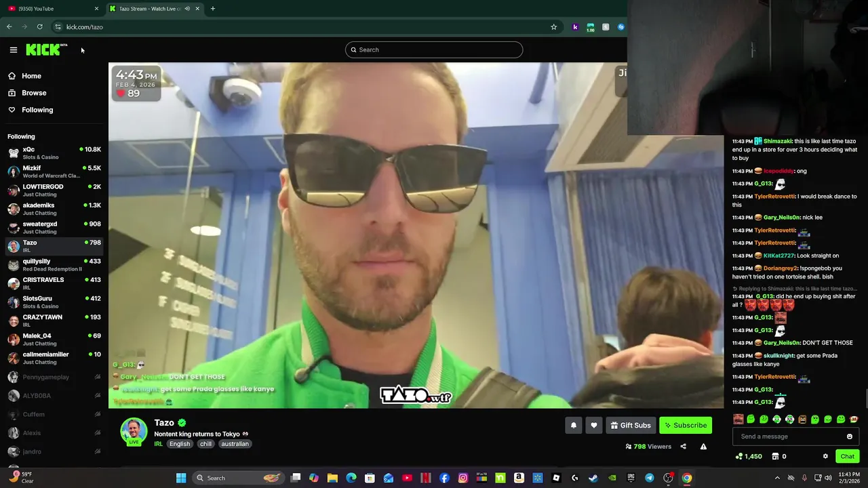The height and width of the screenshot is (488, 868).
Task: Click the IRL category link
Action: pyautogui.click(x=158, y=444)
